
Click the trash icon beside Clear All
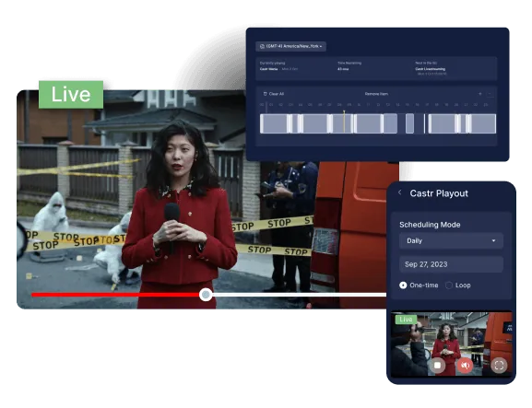(x=265, y=94)
